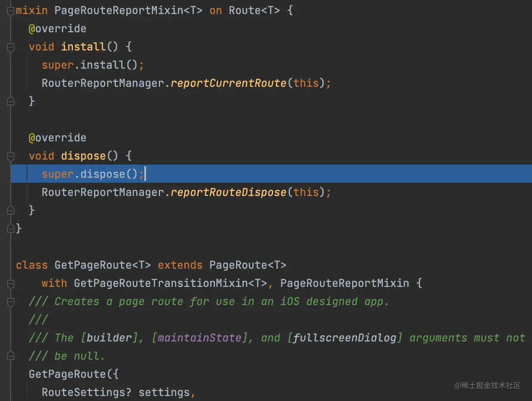Screen dimensions: 532x401
Task: Click RouteSettings? settings parameter
Action: tap(116, 392)
